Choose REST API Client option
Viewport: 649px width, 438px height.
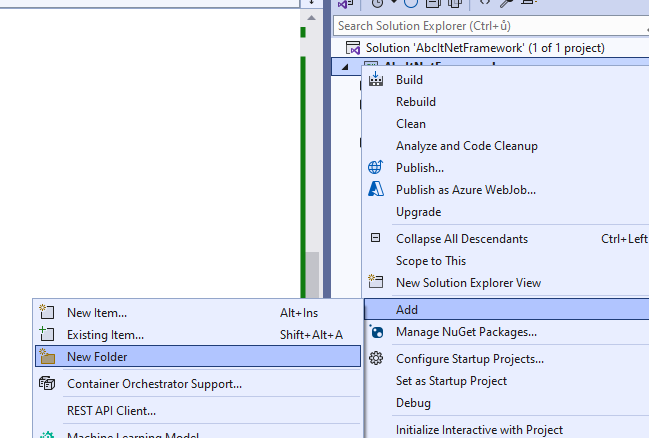111,410
